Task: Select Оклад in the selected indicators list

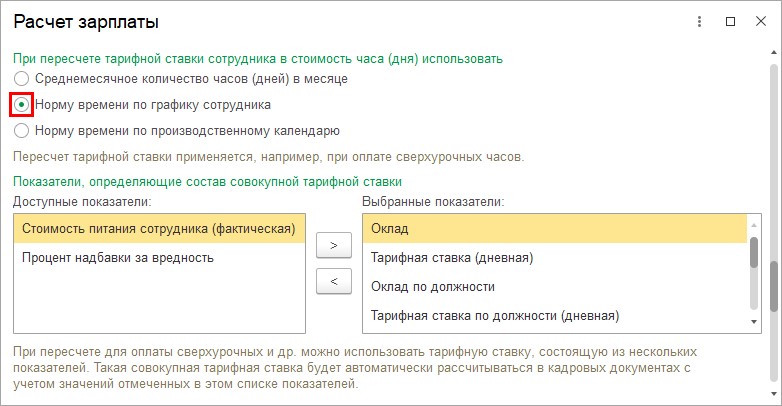Action: click(x=390, y=229)
